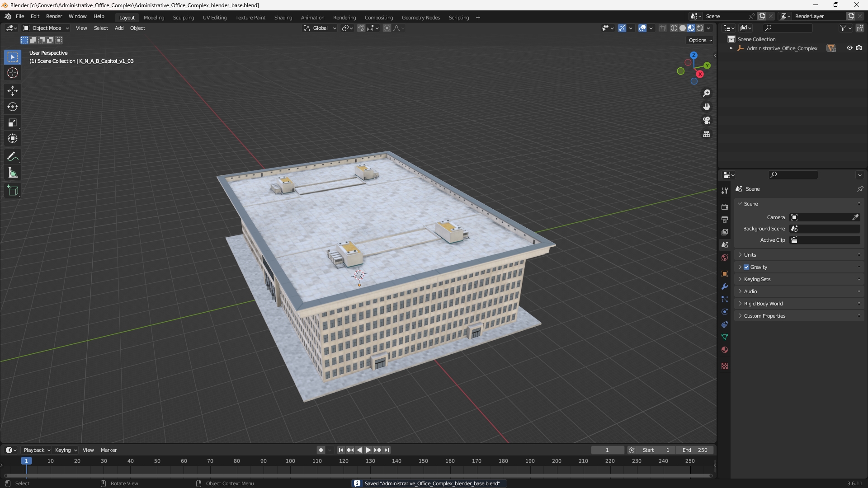Toggle proportional editing button in header
This screenshot has height=488, width=868.
(x=387, y=28)
